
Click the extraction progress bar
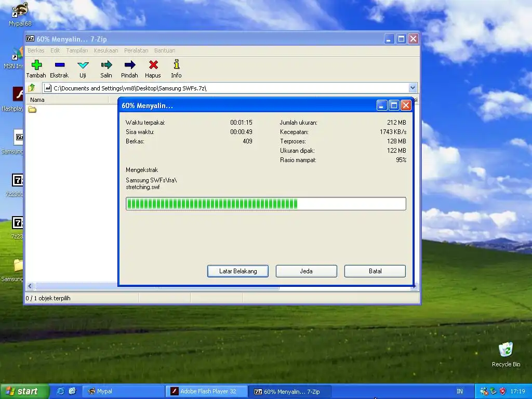pos(265,204)
